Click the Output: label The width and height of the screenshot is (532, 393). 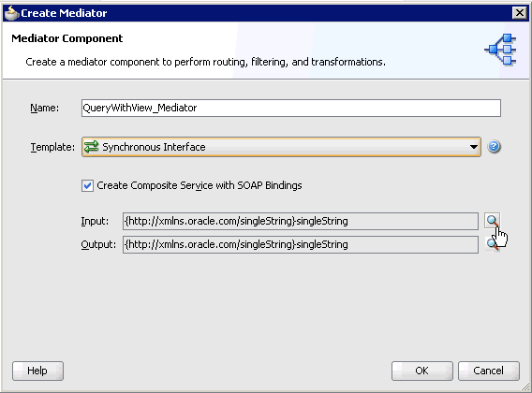pyautogui.click(x=98, y=244)
